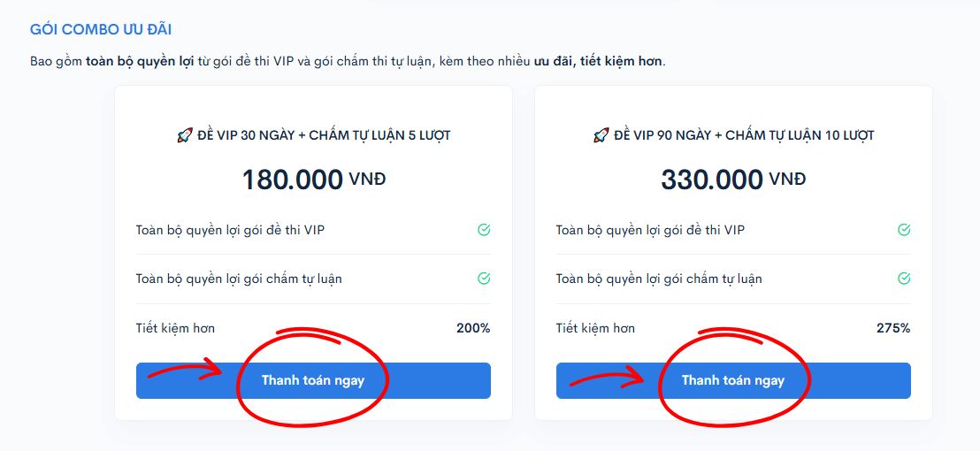The height and width of the screenshot is (451, 980).
Task: Click Thanh toán ngay for the 180.000 VNĐ combo
Action: 313,380
